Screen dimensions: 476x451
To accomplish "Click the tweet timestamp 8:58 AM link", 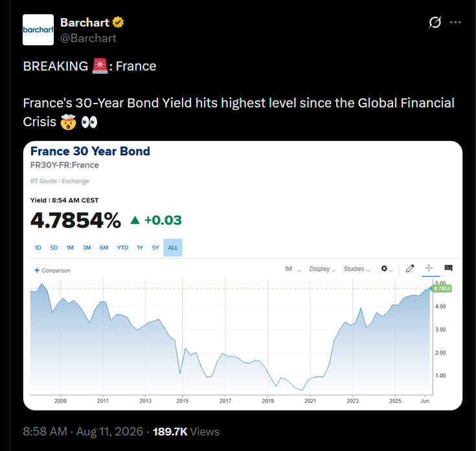I will (45, 432).
